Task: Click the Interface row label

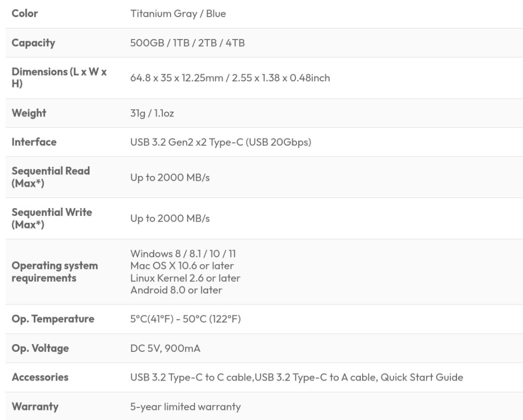Action: 34,142
